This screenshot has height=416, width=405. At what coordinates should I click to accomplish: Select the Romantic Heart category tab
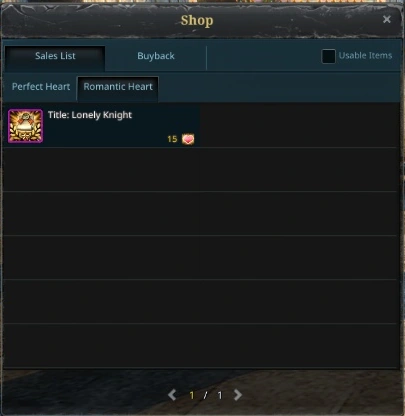pyautogui.click(x=118, y=87)
